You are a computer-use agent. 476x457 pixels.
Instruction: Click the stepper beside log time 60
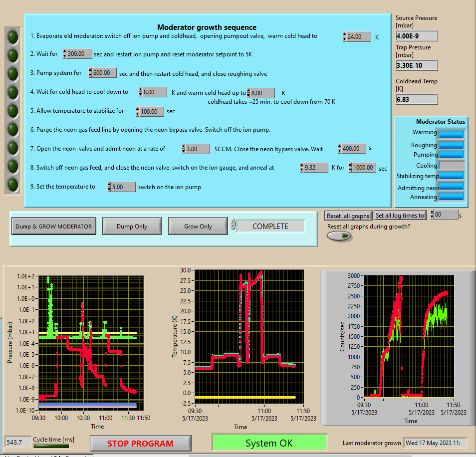pyautogui.click(x=432, y=215)
